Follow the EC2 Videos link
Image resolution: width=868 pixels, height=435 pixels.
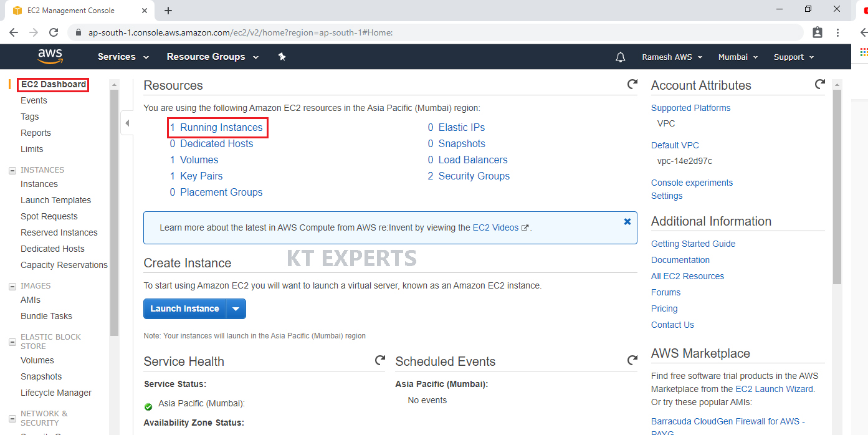[x=495, y=227]
